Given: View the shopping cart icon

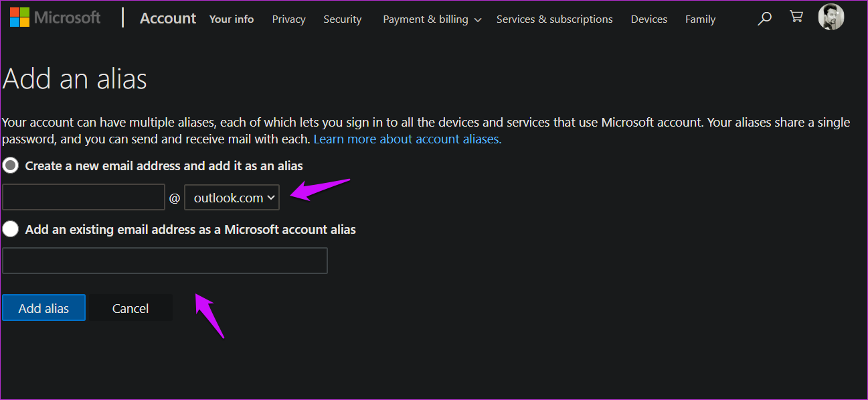Looking at the screenshot, I should click(x=796, y=16).
